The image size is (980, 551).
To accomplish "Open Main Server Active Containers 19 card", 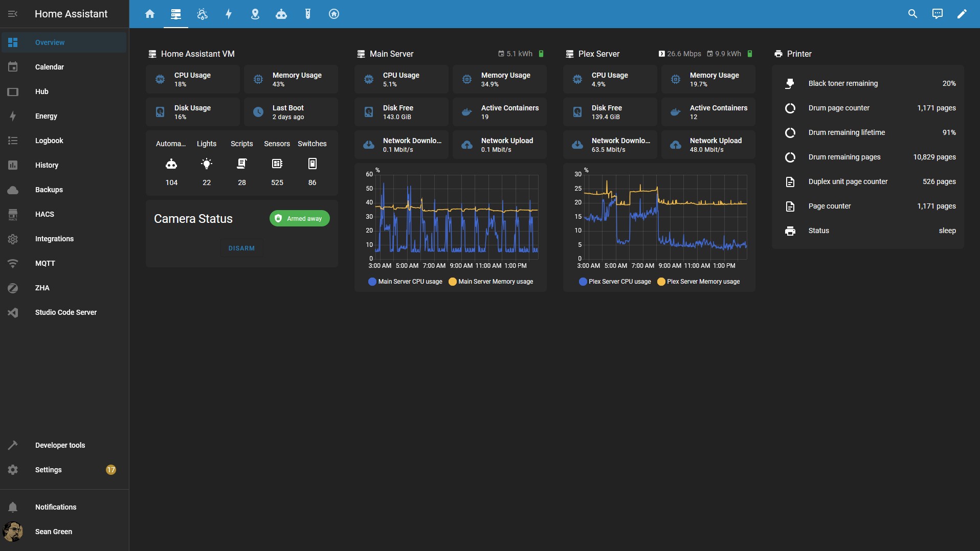I will (x=500, y=112).
